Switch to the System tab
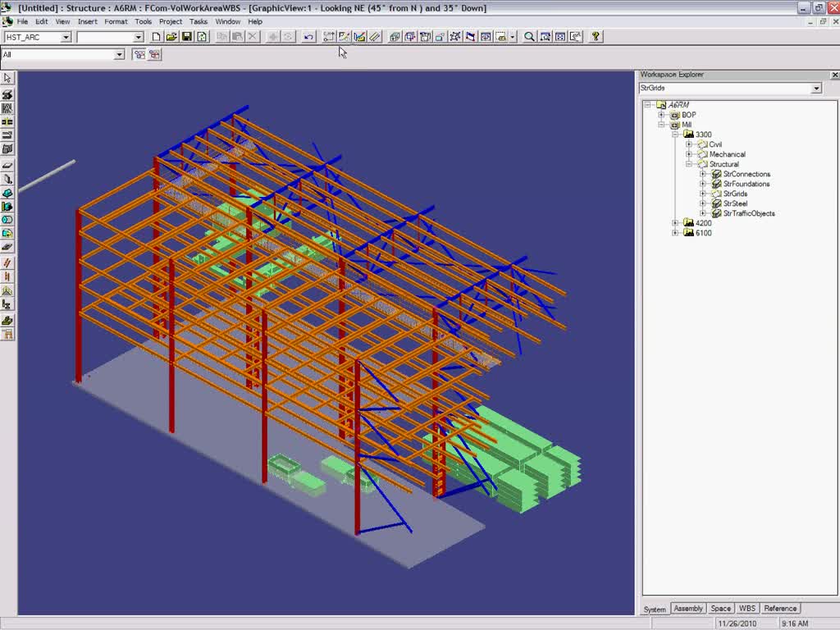This screenshot has height=630, width=840. pyautogui.click(x=655, y=609)
